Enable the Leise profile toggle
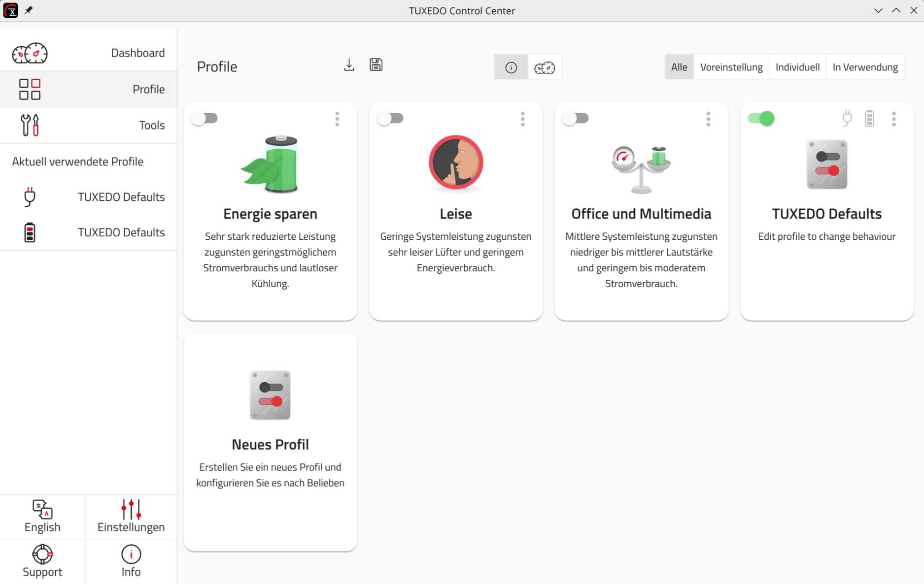Screen dimensions: 924x584 (x=390, y=119)
